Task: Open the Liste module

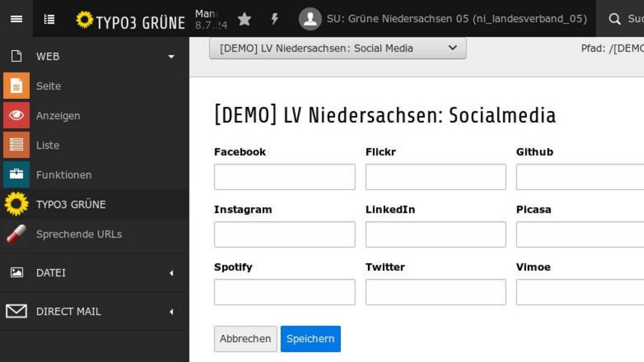Action: pos(47,145)
